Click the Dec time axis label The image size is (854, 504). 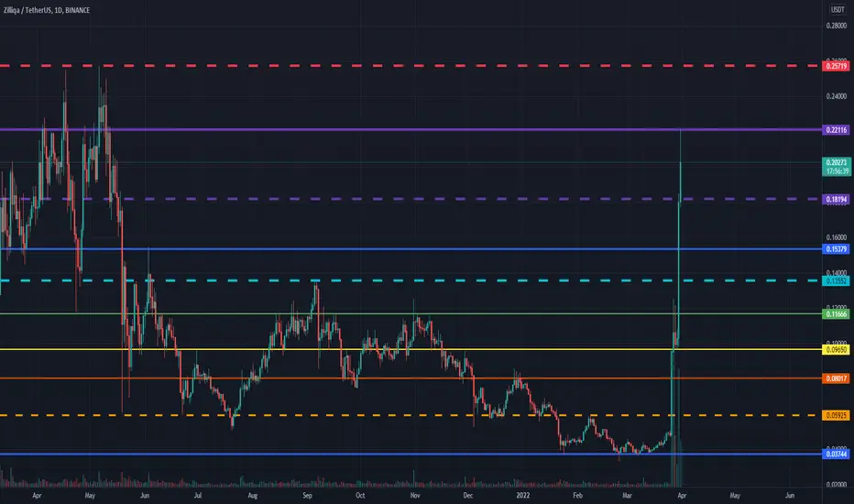click(468, 496)
